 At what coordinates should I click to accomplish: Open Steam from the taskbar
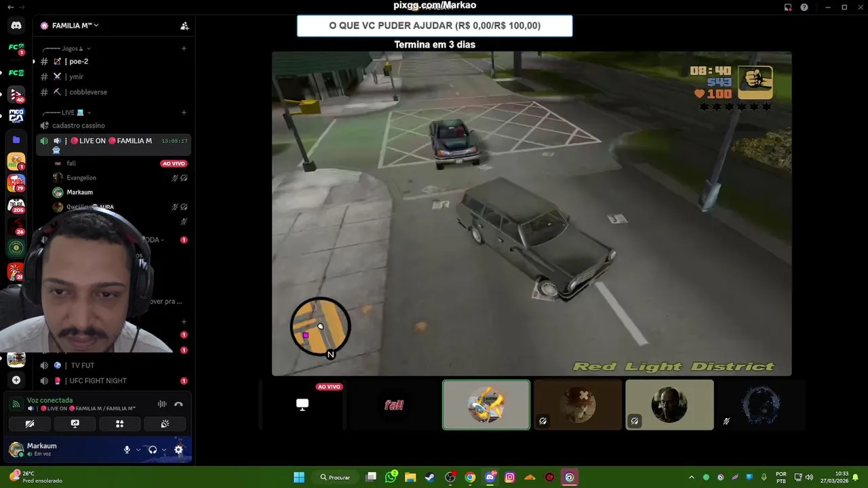pos(430,477)
